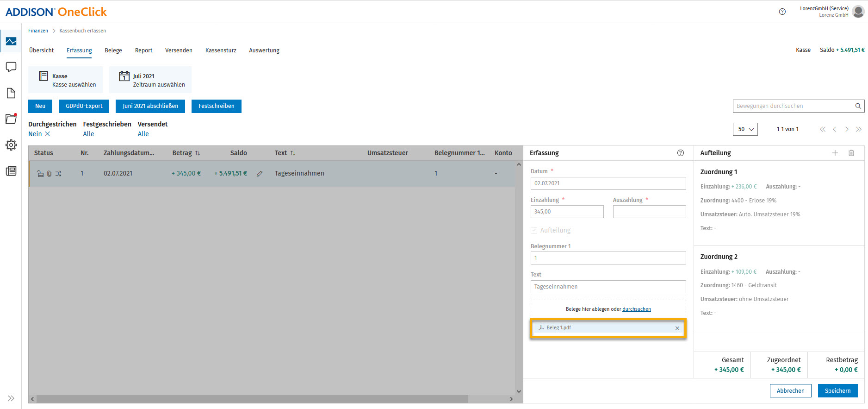Sort by Betrag column arrows
The height and width of the screenshot is (409, 868).
click(x=198, y=153)
